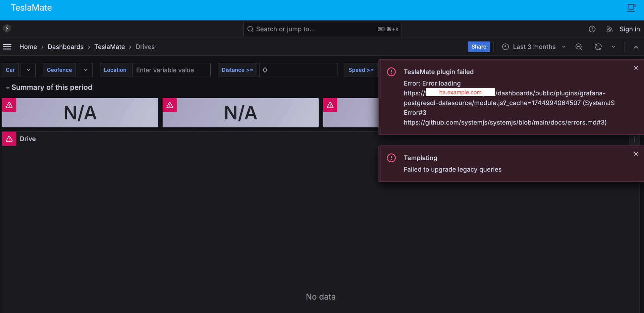Open the news feed RSS icon

610,29
